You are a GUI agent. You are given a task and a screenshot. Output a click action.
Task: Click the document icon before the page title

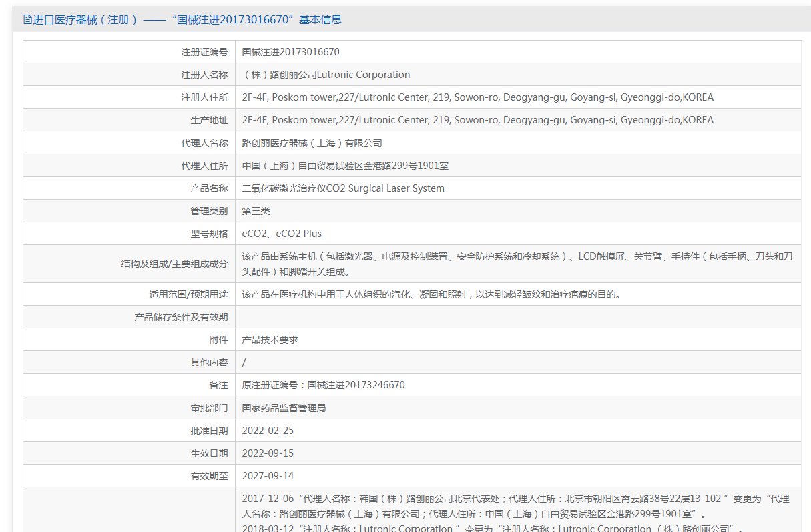pos(27,19)
